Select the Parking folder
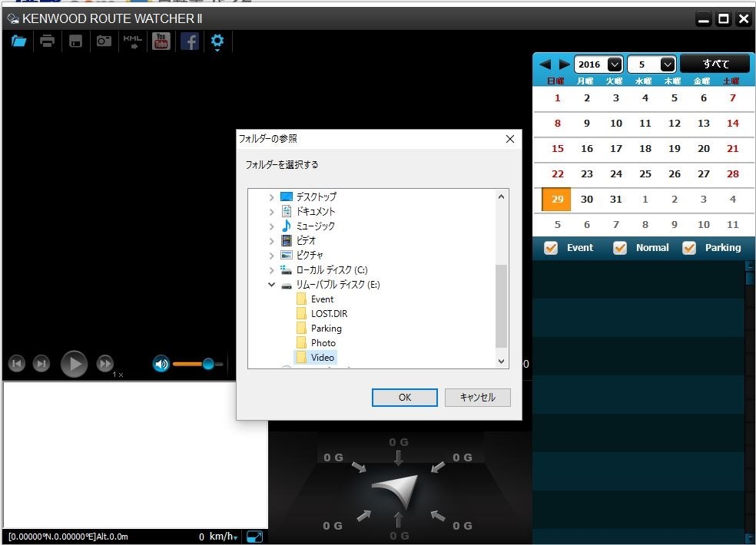This screenshot has width=756, height=545. 327,329
